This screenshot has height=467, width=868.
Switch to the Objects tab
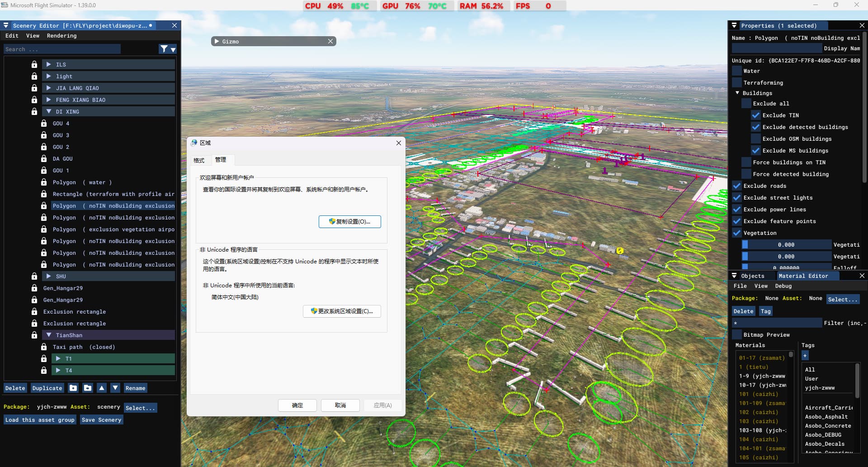pos(753,276)
